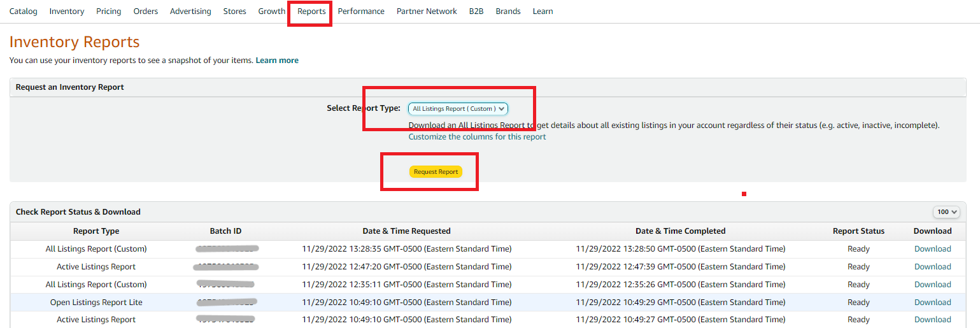Click the Request Report button
980x328 pixels.
pyautogui.click(x=436, y=172)
